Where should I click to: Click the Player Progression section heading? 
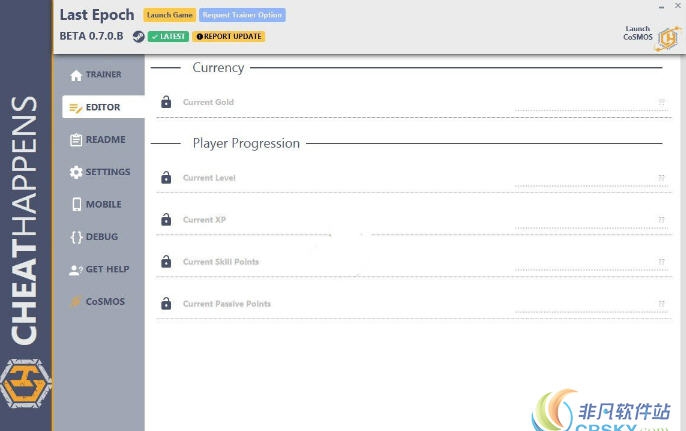[246, 144]
